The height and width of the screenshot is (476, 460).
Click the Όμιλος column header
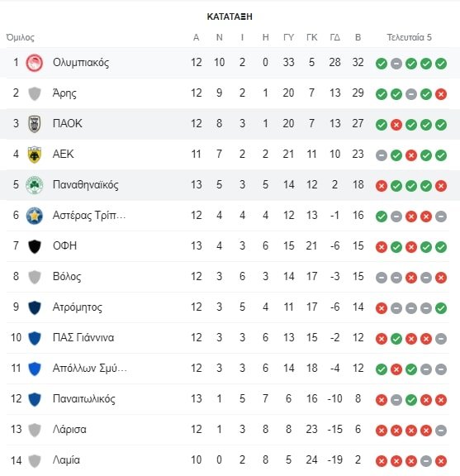pos(21,38)
